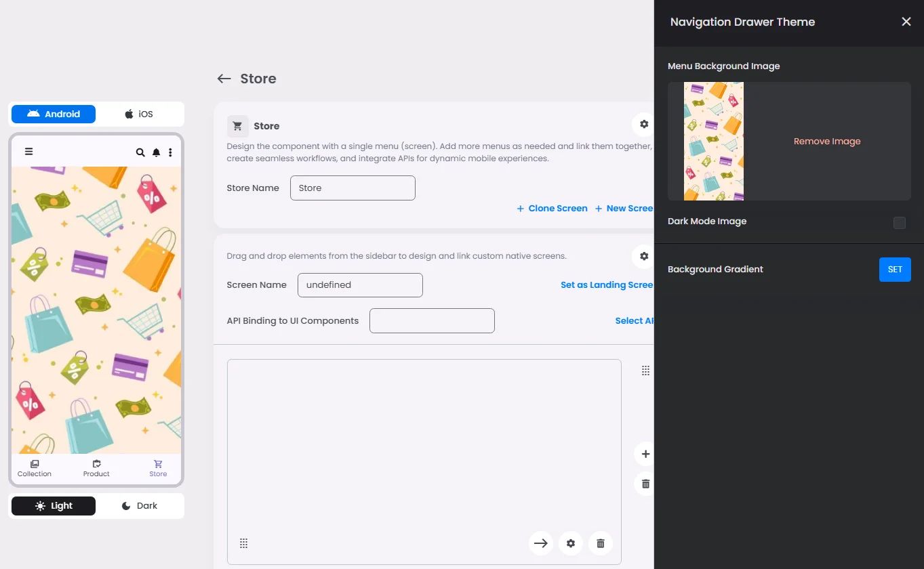Switch preview platform to iOS
Image resolution: width=924 pixels, height=569 pixels.
[139, 114]
